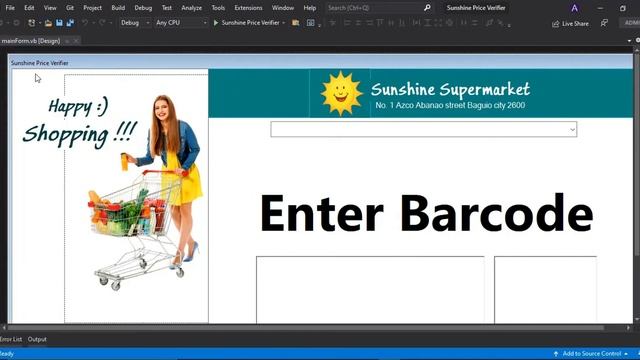Open the Help menu
Image resolution: width=640 pixels, height=360 pixels.
[309, 8]
